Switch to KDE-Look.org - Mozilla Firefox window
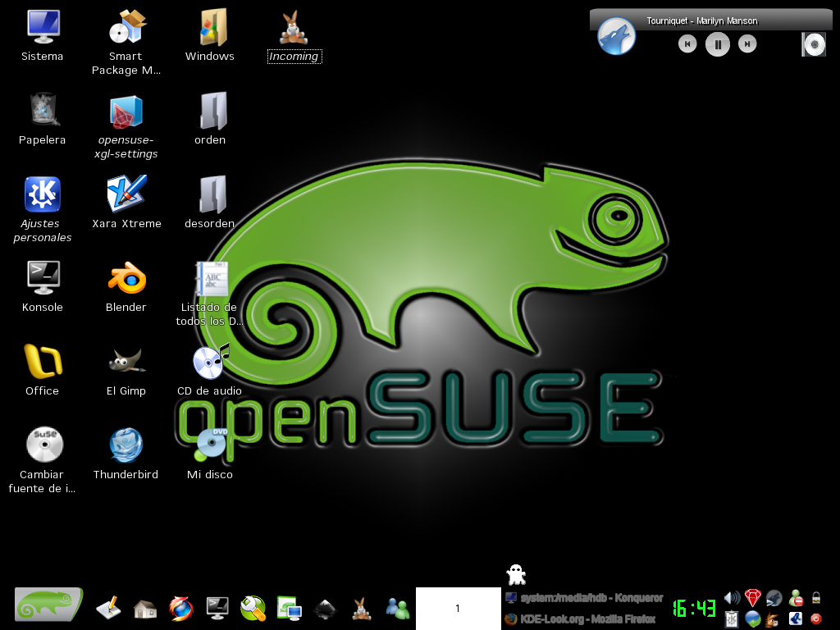The height and width of the screenshot is (630, 840). (581, 619)
